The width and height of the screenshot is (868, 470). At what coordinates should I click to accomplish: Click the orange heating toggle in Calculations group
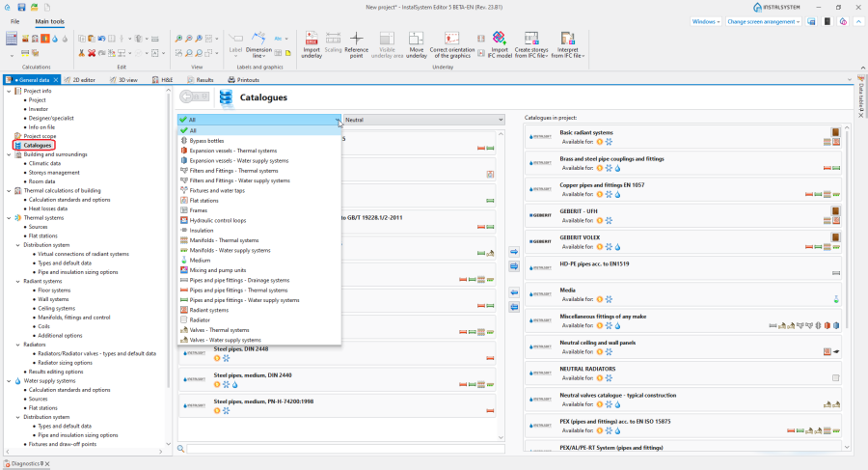[44, 39]
